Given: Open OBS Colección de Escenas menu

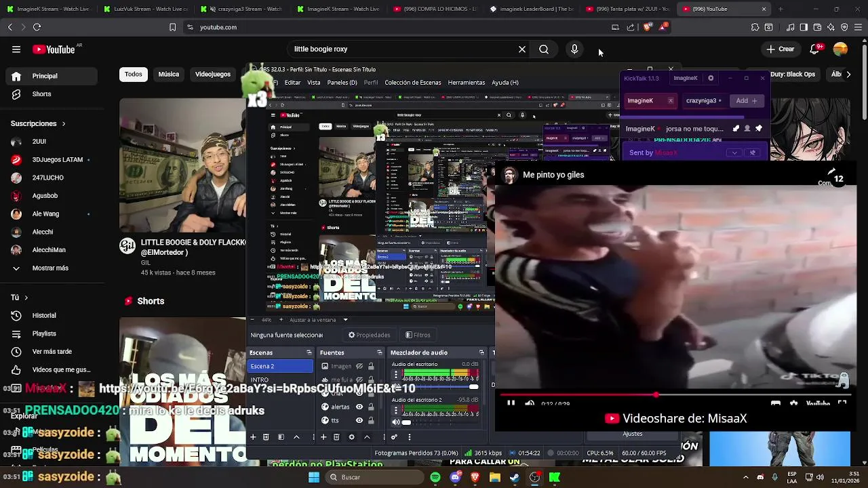Looking at the screenshot, I should point(413,83).
